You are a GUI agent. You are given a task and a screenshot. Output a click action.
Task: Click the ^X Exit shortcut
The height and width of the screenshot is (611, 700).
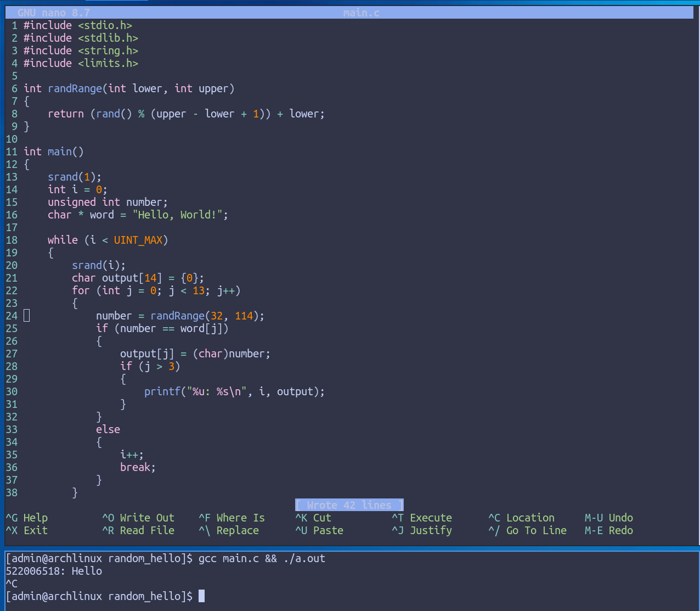(x=27, y=530)
